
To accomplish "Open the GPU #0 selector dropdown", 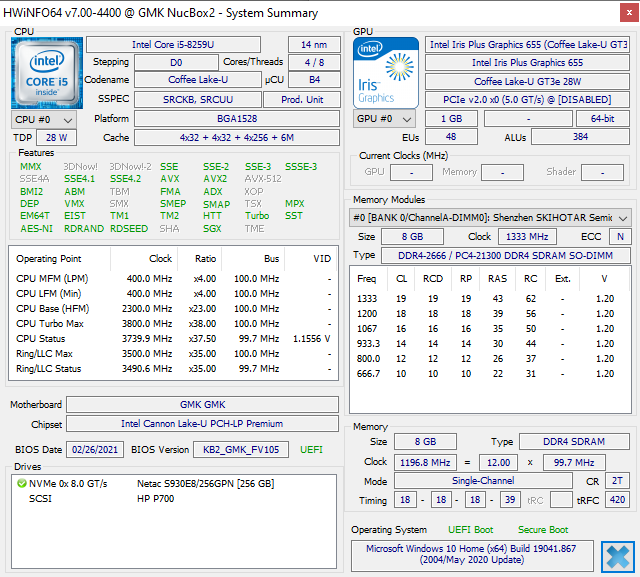I will (384, 119).
